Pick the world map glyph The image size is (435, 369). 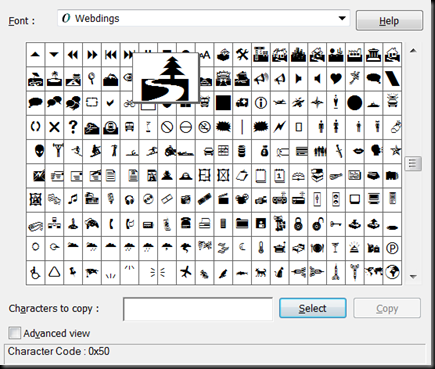(x=373, y=272)
